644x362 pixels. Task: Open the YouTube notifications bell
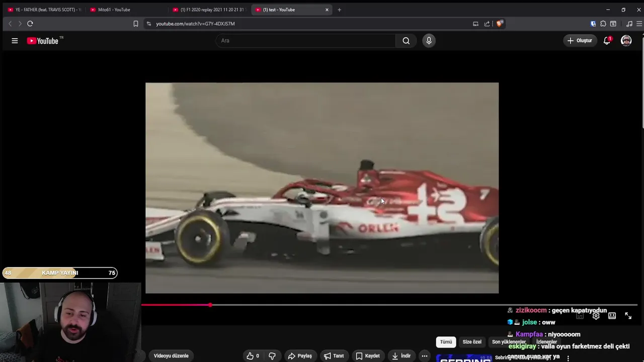pyautogui.click(x=607, y=41)
